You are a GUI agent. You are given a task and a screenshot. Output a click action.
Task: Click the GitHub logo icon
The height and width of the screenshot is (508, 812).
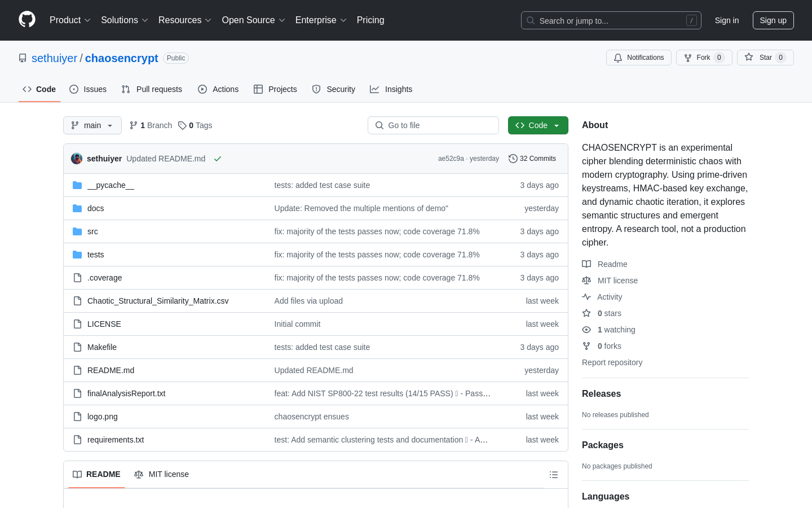pos(27,20)
